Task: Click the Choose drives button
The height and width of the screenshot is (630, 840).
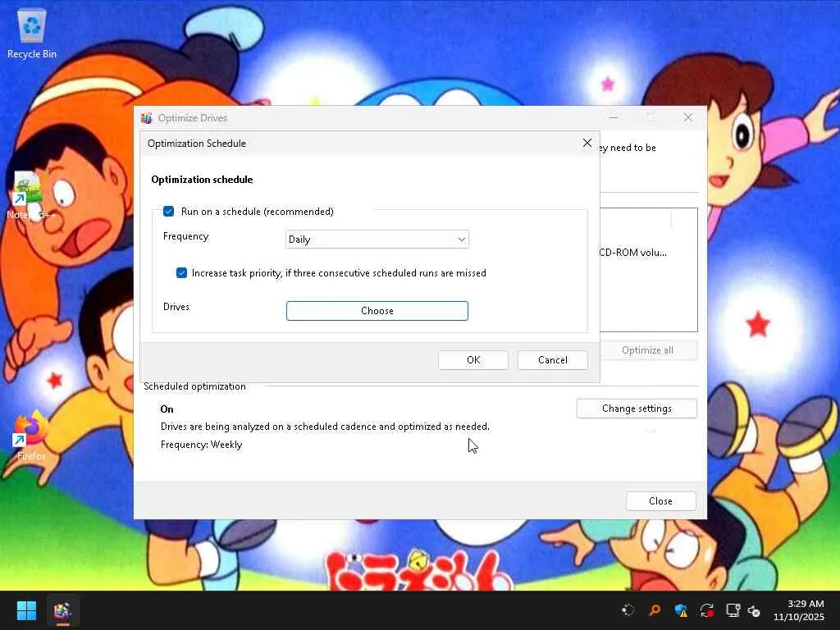Action: [x=377, y=311]
